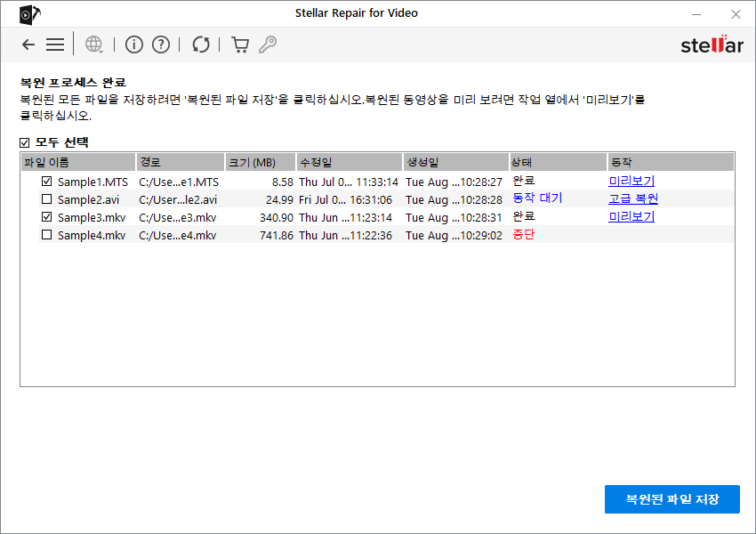
Task: Sort by 경로 column header
Action: (x=181, y=162)
